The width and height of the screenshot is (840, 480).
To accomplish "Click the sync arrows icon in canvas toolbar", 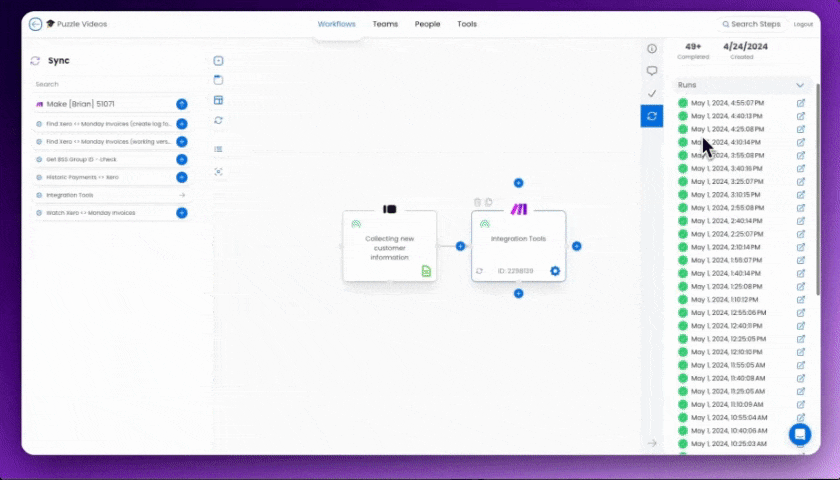I will coord(218,120).
